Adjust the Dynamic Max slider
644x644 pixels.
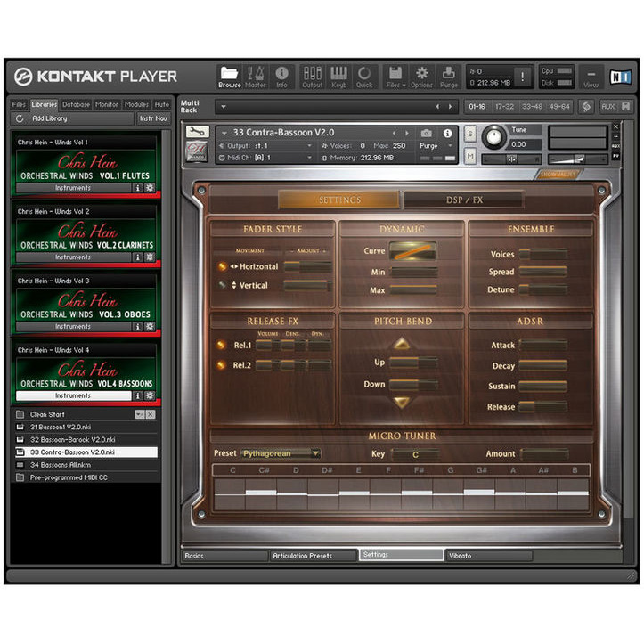413,290
